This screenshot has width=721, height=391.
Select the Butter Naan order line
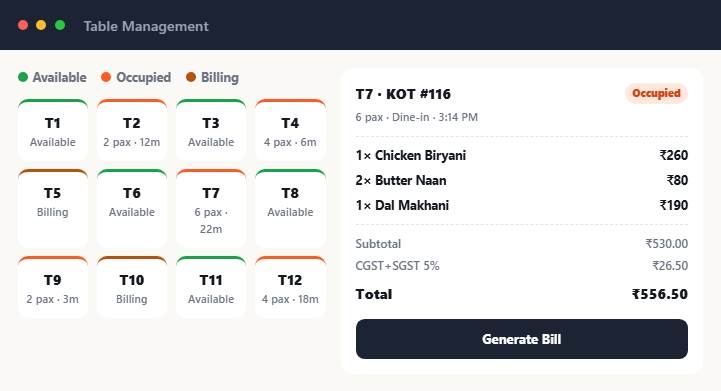point(522,180)
